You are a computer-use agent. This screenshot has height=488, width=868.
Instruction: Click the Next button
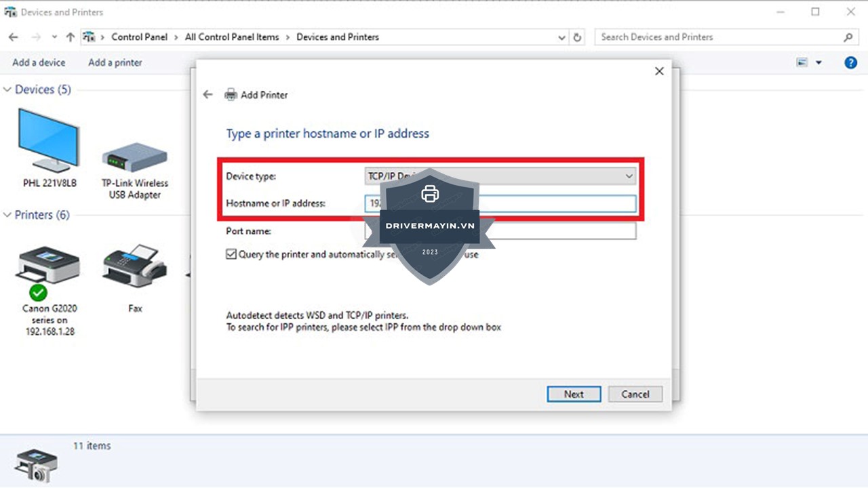pyautogui.click(x=574, y=394)
